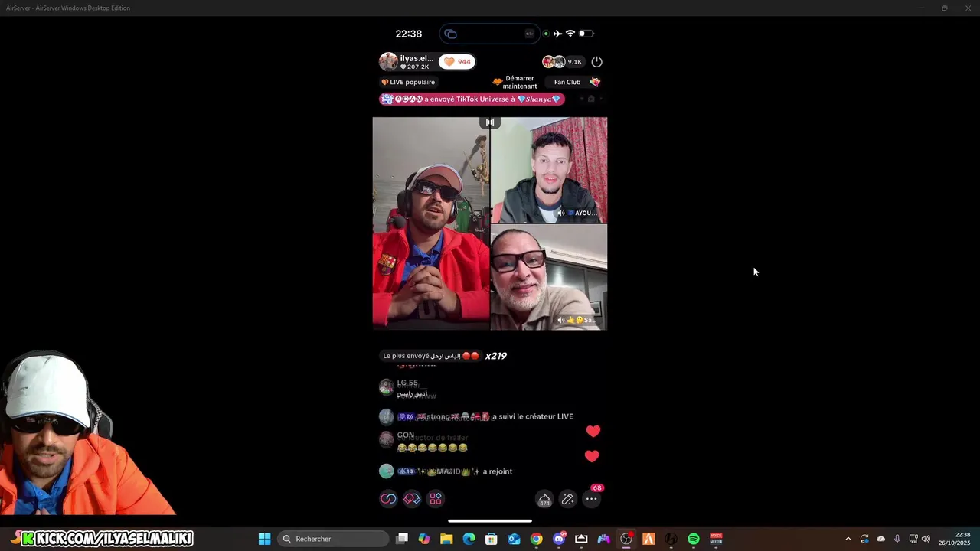Viewport: 980px width, 551px height.
Task: Open the OneDrive cloud tray icon
Action: coord(880,539)
